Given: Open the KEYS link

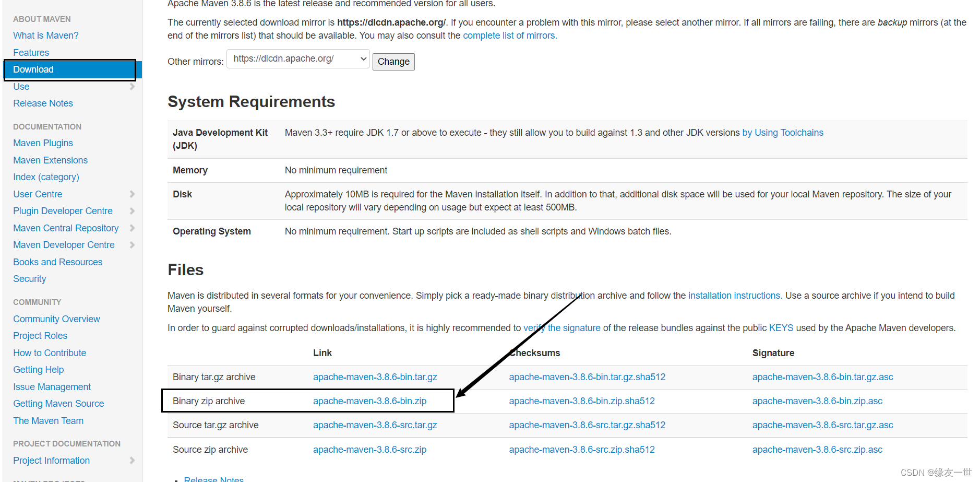Looking at the screenshot, I should click(781, 328).
